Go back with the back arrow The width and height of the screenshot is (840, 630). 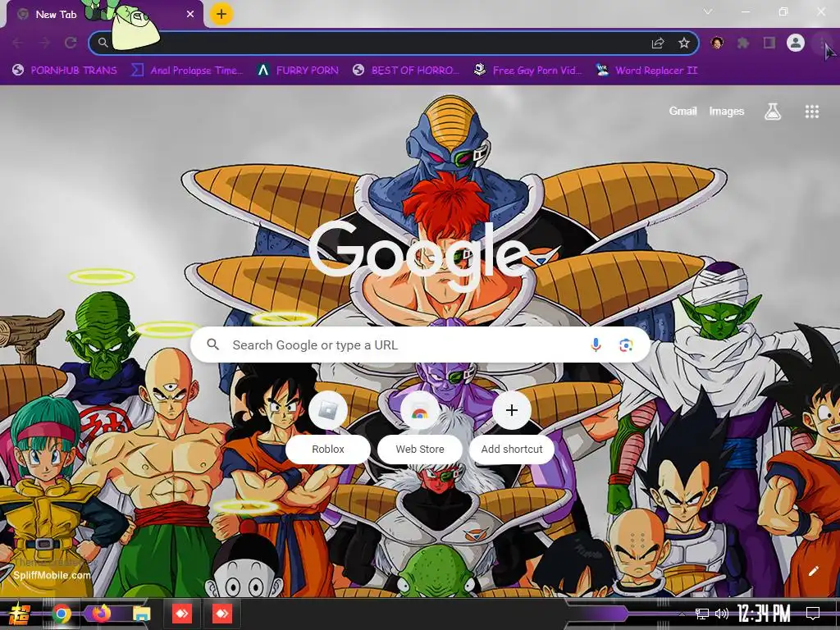17,43
